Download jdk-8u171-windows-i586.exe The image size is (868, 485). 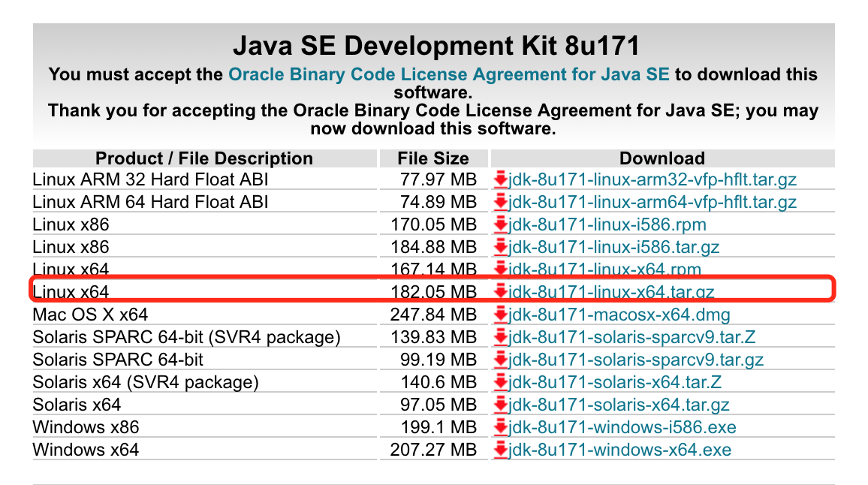(x=622, y=427)
